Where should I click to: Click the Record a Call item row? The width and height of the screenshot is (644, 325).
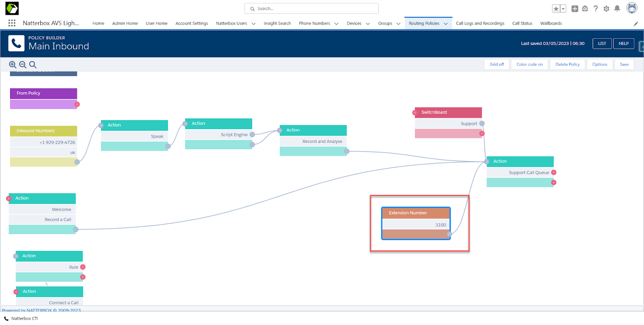tap(42, 220)
